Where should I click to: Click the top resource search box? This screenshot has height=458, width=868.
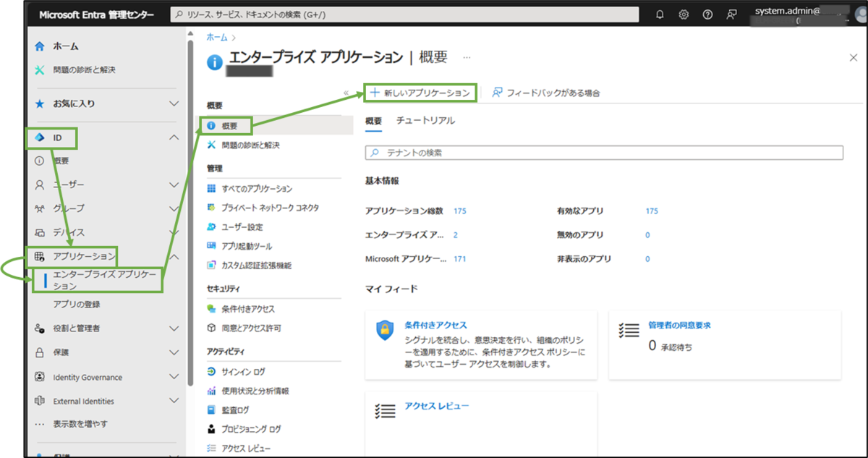click(405, 14)
